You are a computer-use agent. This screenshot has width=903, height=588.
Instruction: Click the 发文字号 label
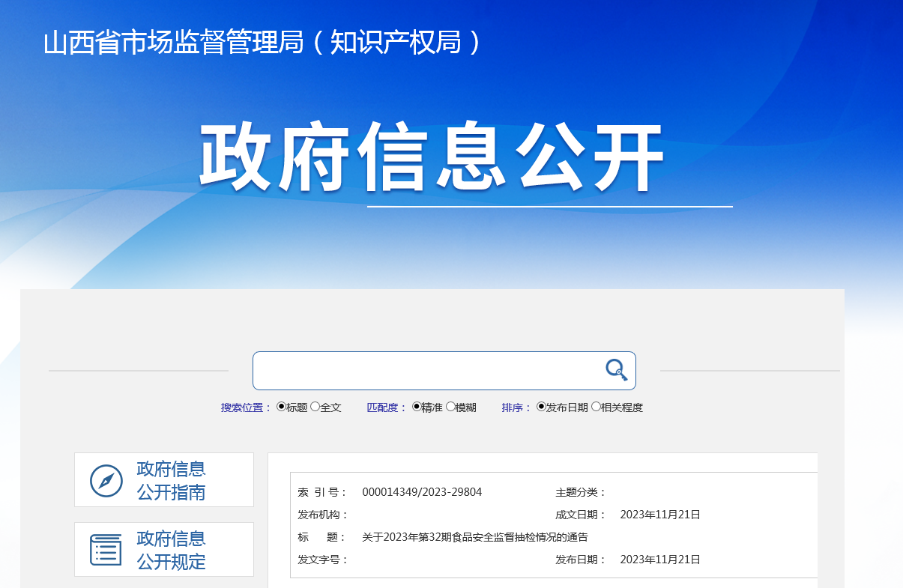click(x=323, y=560)
